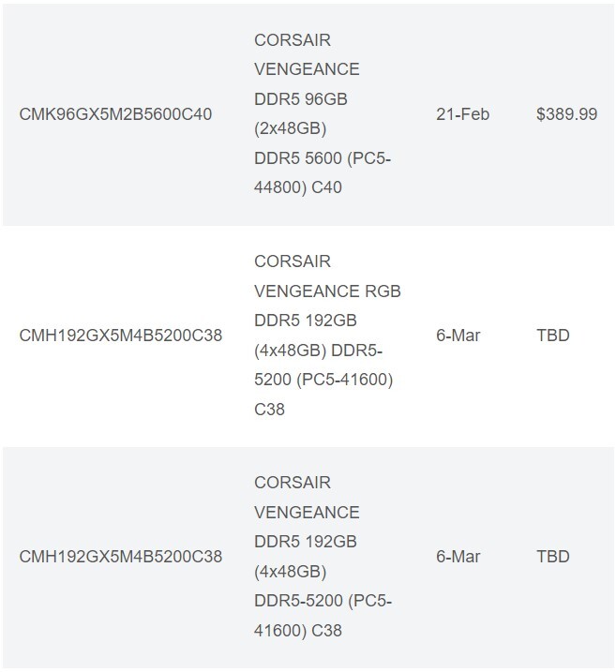Click the 41600) C38 text line
This screenshot has height=672, width=616.
coord(298,631)
